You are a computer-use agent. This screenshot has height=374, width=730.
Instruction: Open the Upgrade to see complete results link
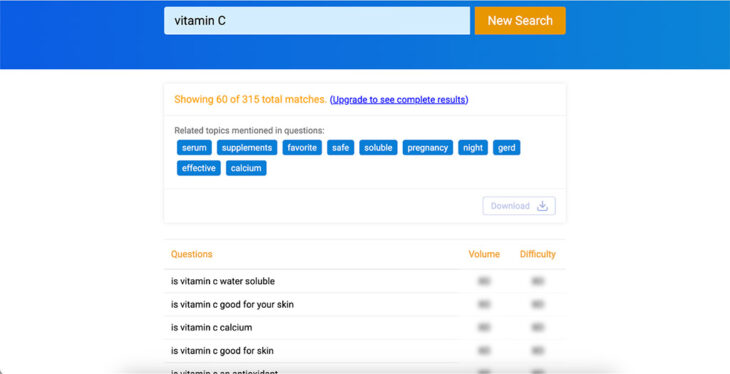pyautogui.click(x=399, y=100)
